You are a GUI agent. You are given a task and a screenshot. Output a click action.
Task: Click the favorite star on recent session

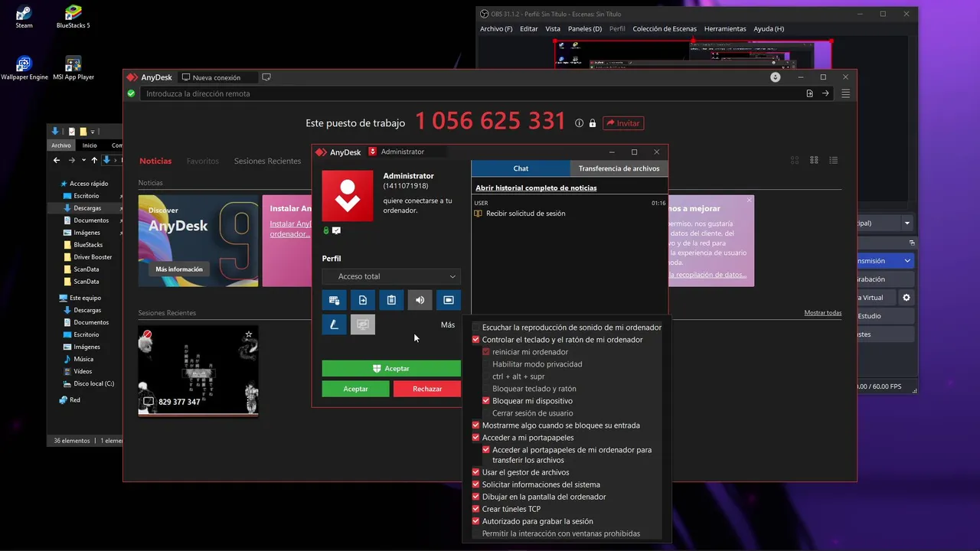click(249, 334)
